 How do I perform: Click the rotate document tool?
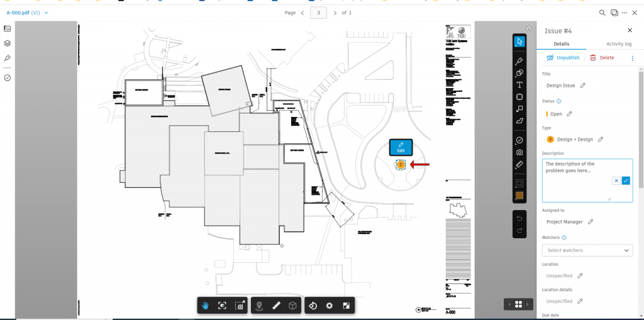313,306
